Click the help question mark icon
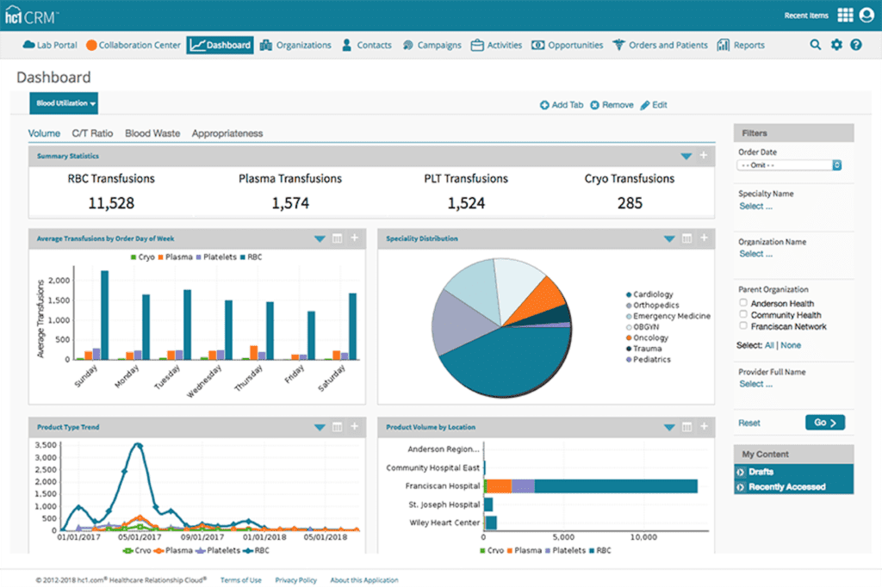 point(855,45)
